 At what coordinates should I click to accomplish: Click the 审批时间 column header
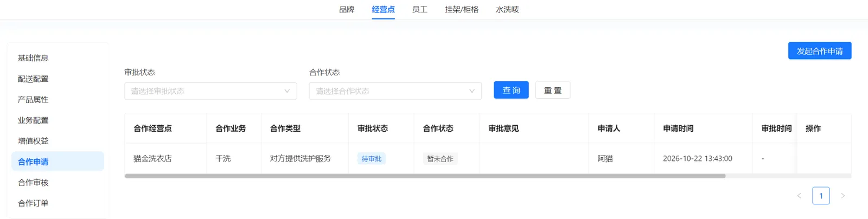click(x=776, y=128)
